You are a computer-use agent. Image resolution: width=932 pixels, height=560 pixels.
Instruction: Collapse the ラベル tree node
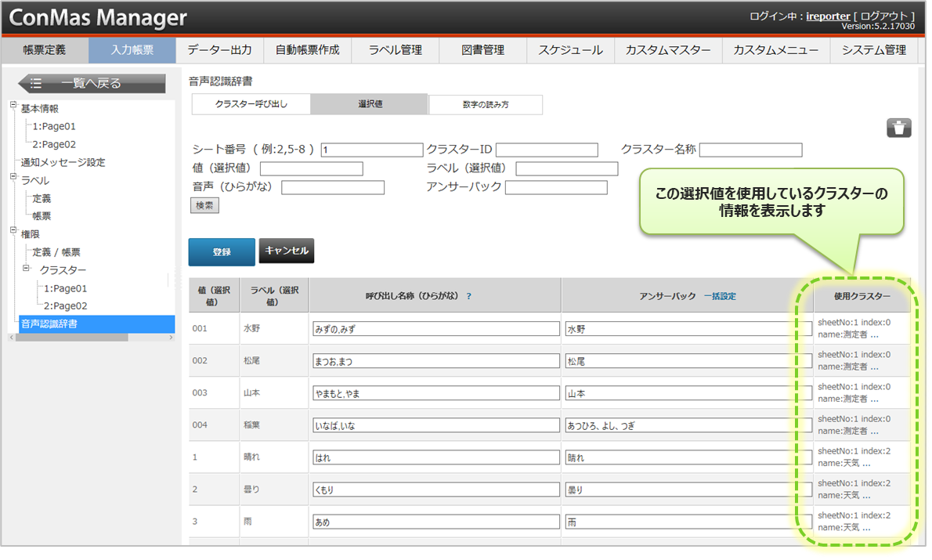(13, 178)
